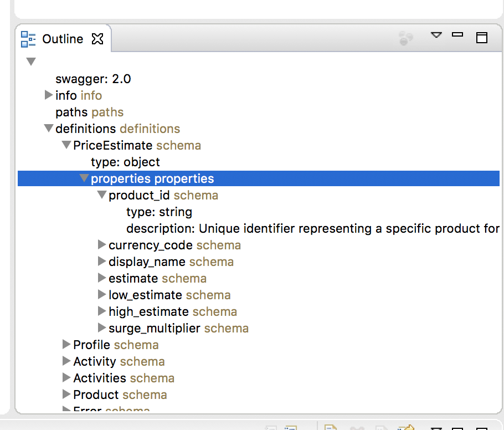Collapse the root outline node

click(x=31, y=62)
